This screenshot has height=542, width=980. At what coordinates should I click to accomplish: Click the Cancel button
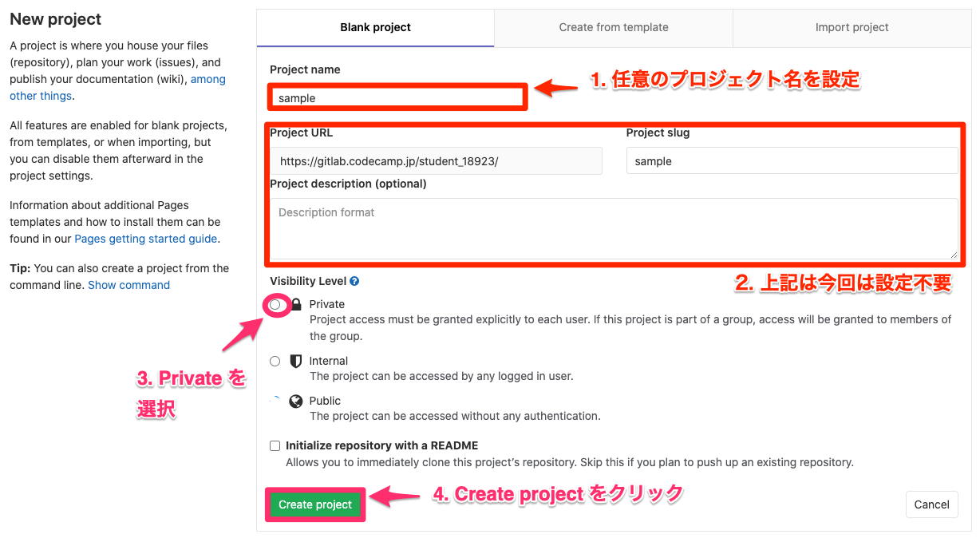tap(931, 504)
